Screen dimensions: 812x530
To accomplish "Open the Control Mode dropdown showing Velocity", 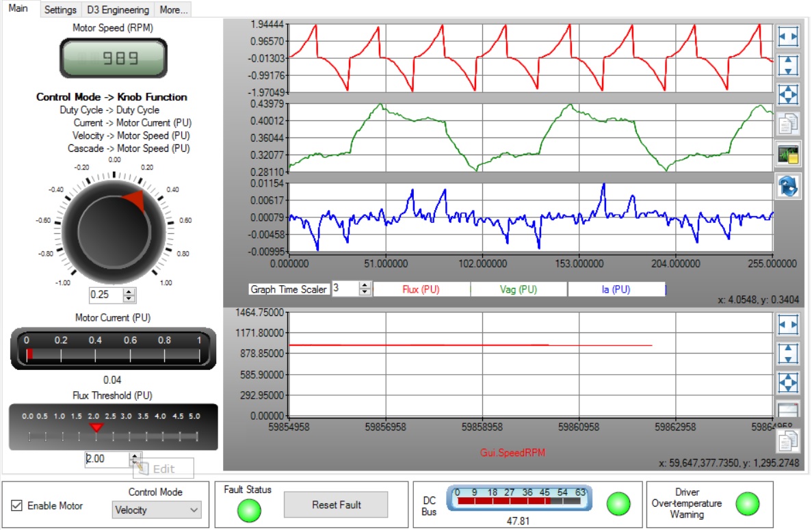I will coord(157,509).
